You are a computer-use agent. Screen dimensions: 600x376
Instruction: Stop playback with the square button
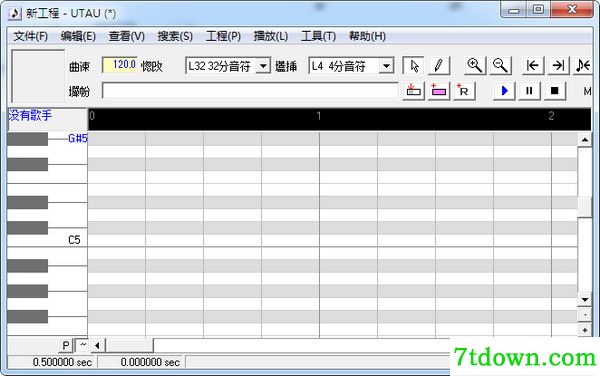point(554,91)
